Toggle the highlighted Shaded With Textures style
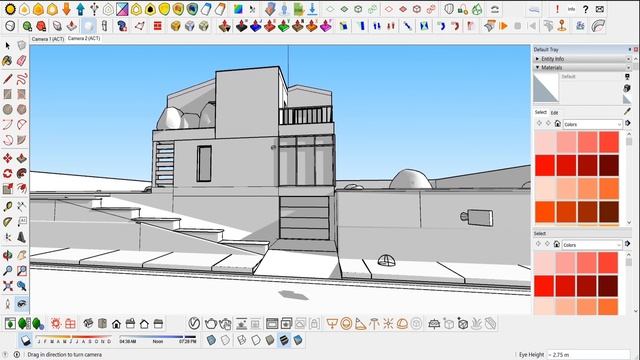The image size is (640, 360). (x=284, y=340)
